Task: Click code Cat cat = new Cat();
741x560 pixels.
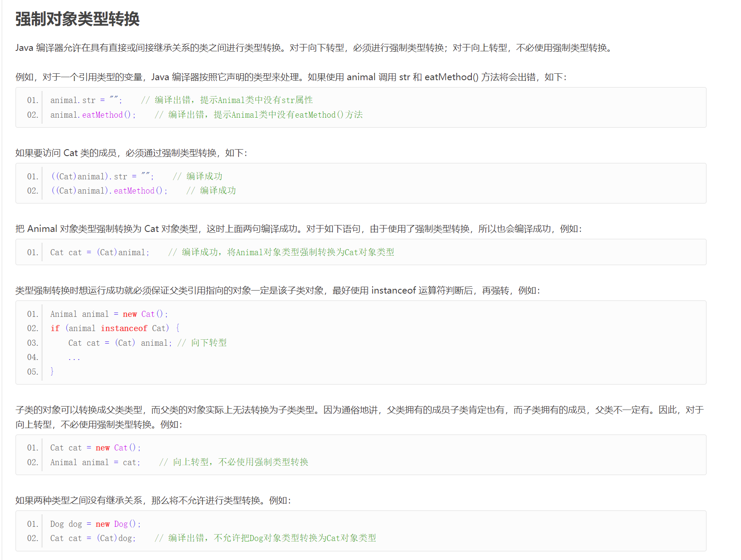Action: point(95,448)
